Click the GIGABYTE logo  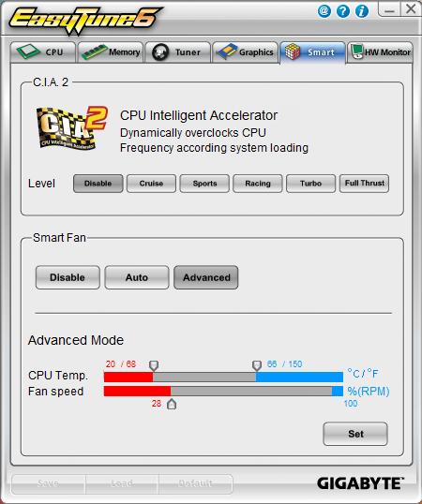pos(360,483)
